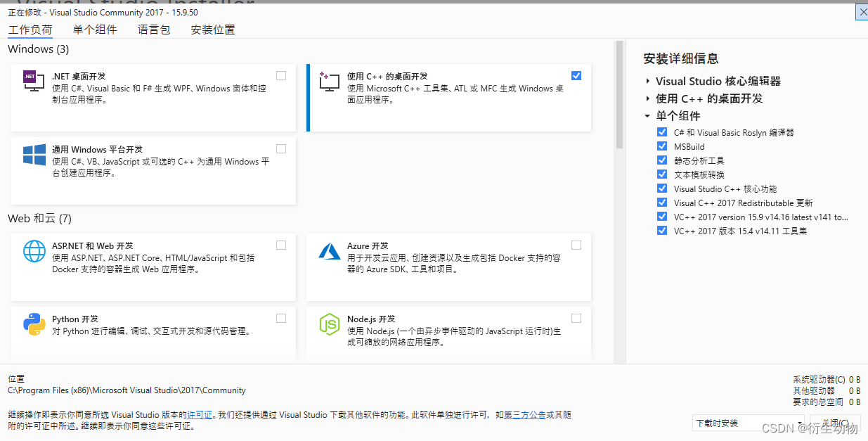Viewport: 868px width, 441px height.
Task: Select the 使用 C++ 的桌面开发 workload title
Action: [x=387, y=76]
